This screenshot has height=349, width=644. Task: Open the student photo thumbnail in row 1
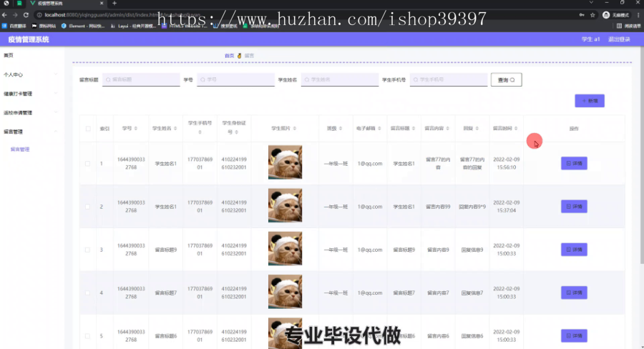[285, 162]
